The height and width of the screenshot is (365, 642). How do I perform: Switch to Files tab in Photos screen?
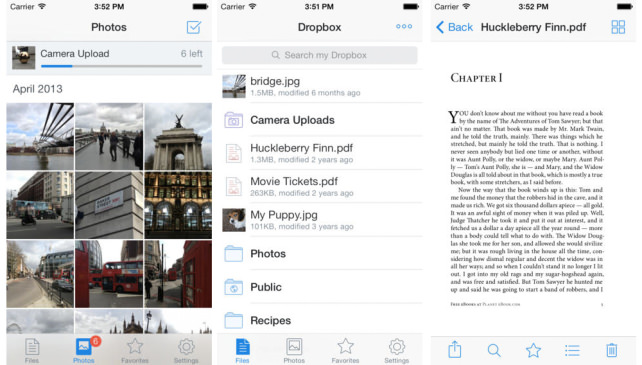32,351
